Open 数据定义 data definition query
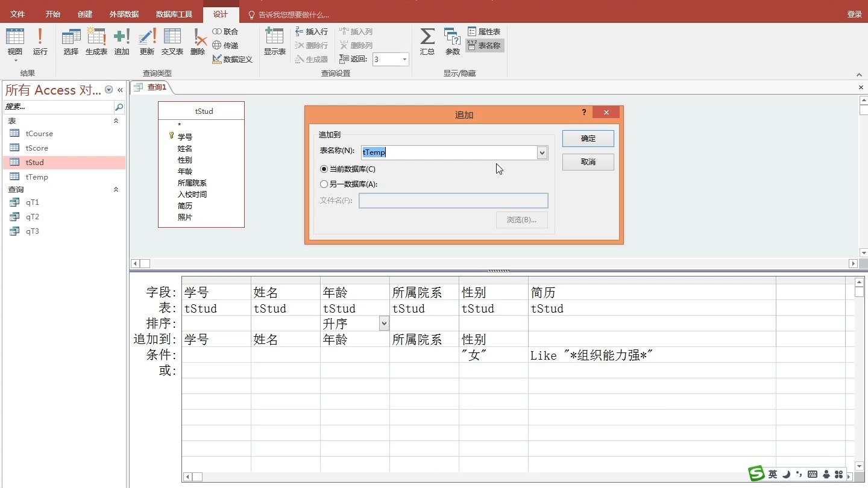The image size is (868, 488). pyautogui.click(x=233, y=59)
